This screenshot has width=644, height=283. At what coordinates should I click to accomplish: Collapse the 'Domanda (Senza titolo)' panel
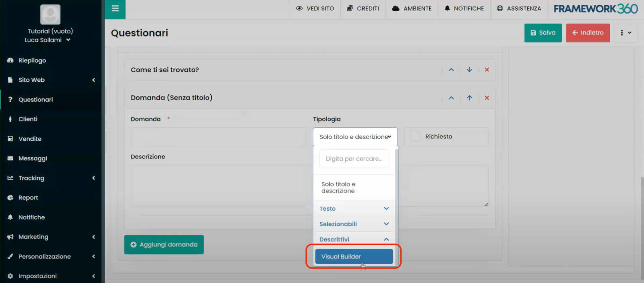coord(451,98)
